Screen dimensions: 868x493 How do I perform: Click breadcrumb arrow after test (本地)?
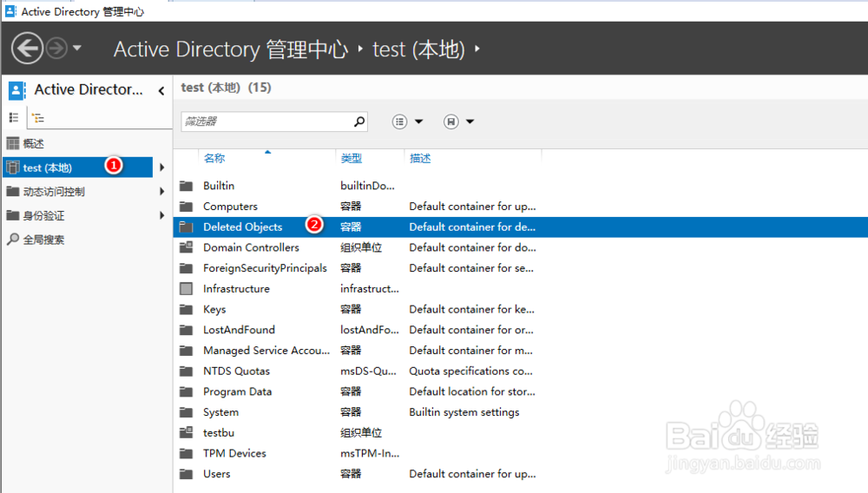(x=477, y=49)
